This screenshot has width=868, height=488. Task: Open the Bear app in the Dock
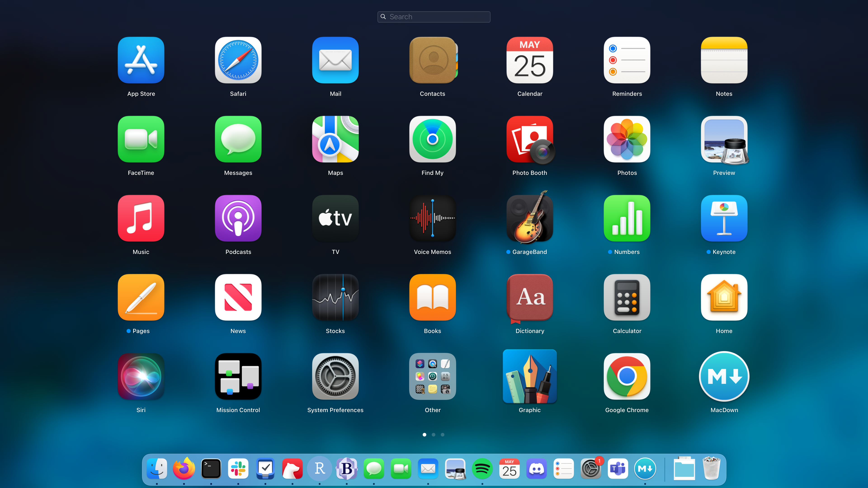[x=292, y=469]
